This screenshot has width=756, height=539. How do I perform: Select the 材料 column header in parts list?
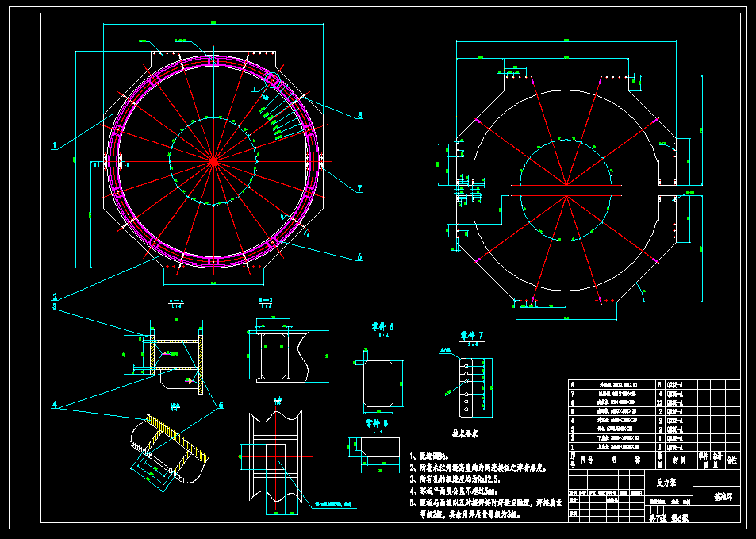click(681, 460)
